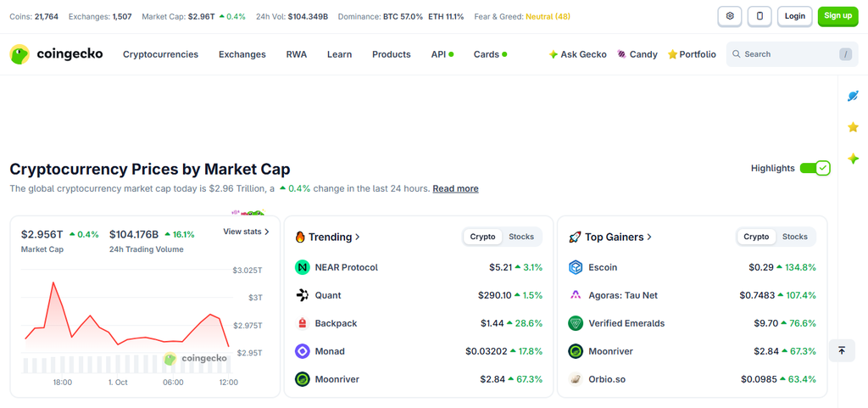The image size is (868, 408).
Task: Open the Candy link
Action: point(637,54)
